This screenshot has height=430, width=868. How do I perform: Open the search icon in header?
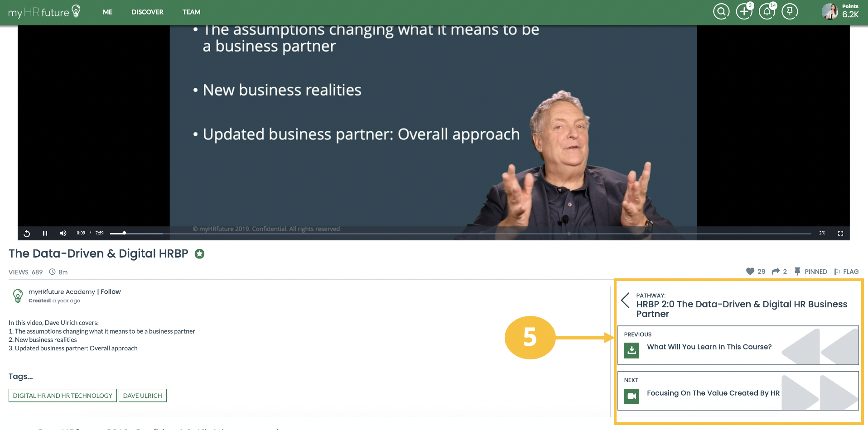(721, 11)
